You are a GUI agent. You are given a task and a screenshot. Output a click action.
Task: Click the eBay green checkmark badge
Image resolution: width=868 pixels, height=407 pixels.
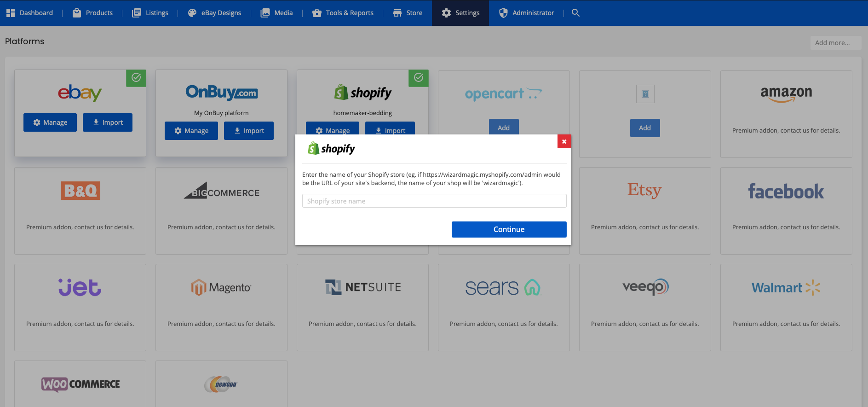tap(136, 78)
